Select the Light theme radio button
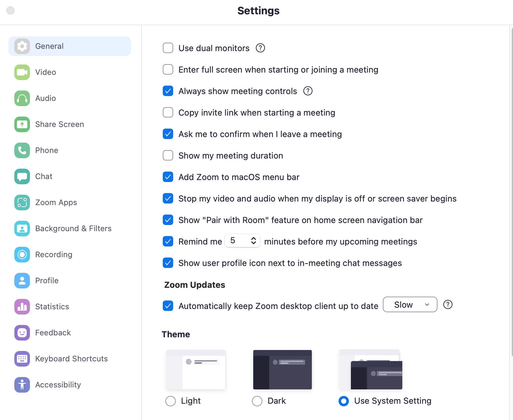 171,401
